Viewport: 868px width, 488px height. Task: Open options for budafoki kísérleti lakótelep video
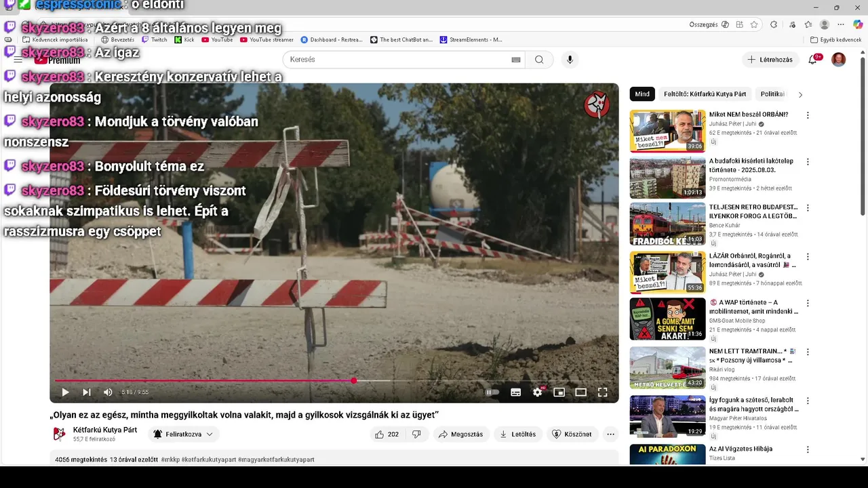808,162
